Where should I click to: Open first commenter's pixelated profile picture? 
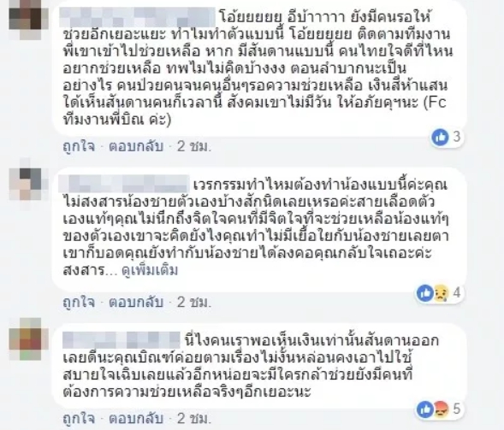coord(28,20)
